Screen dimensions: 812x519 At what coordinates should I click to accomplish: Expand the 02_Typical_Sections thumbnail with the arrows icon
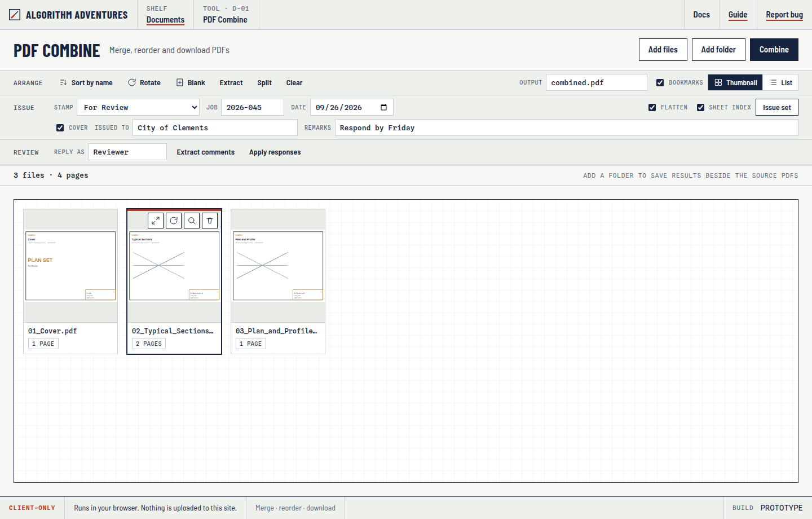coord(156,221)
